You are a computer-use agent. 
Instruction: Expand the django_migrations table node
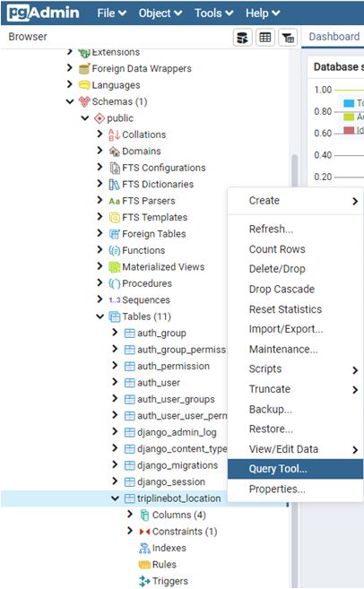pos(115,464)
